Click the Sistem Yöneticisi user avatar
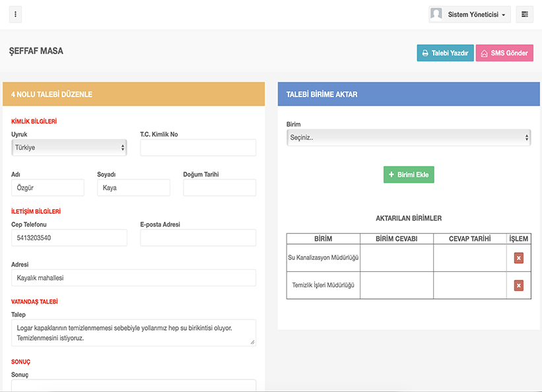 pos(436,15)
